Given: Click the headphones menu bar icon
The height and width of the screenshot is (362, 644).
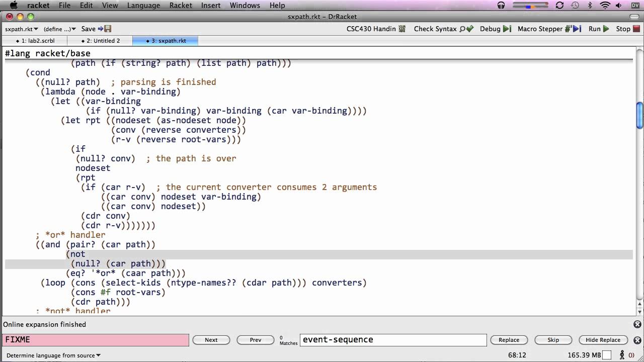Looking at the screenshot, I should 501,5.
